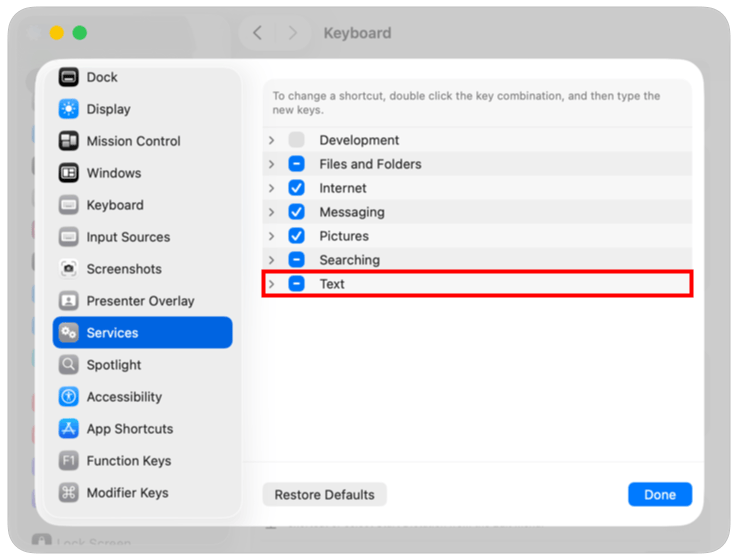Select the Display sun icon
Image resolution: width=736 pixels, height=558 pixels.
pos(68,109)
